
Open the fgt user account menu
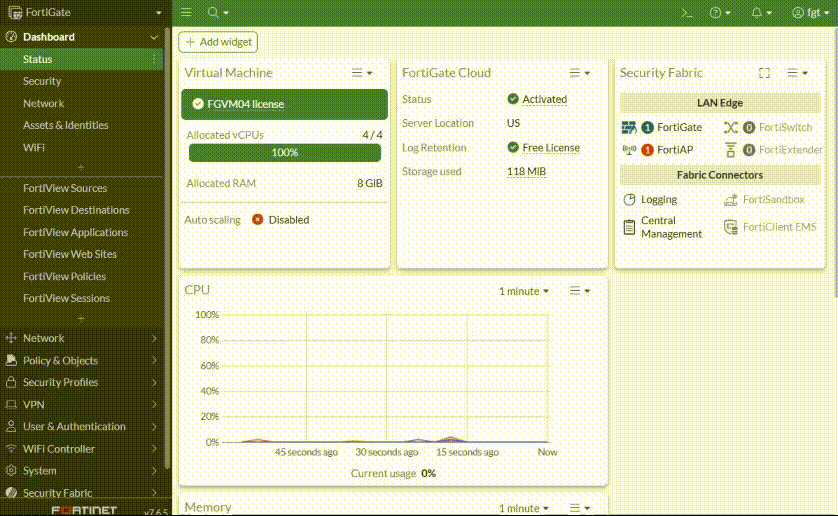click(810, 13)
